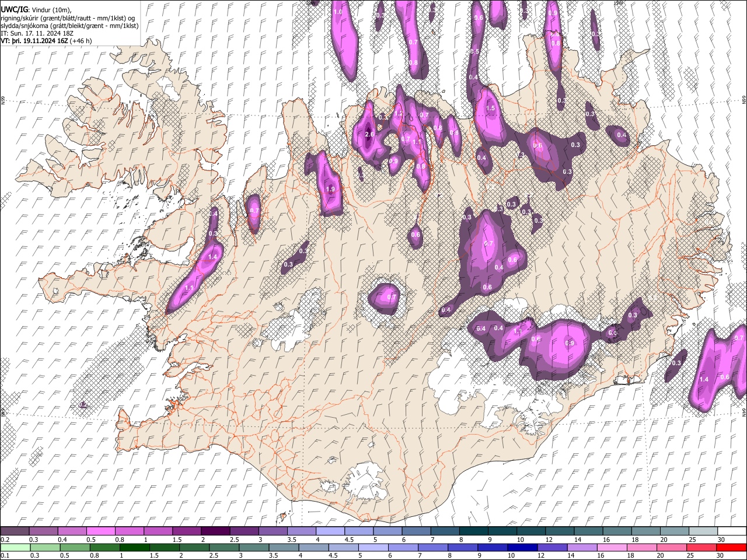Pick the darkest purple upper swatch at 2

tap(215, 531)
